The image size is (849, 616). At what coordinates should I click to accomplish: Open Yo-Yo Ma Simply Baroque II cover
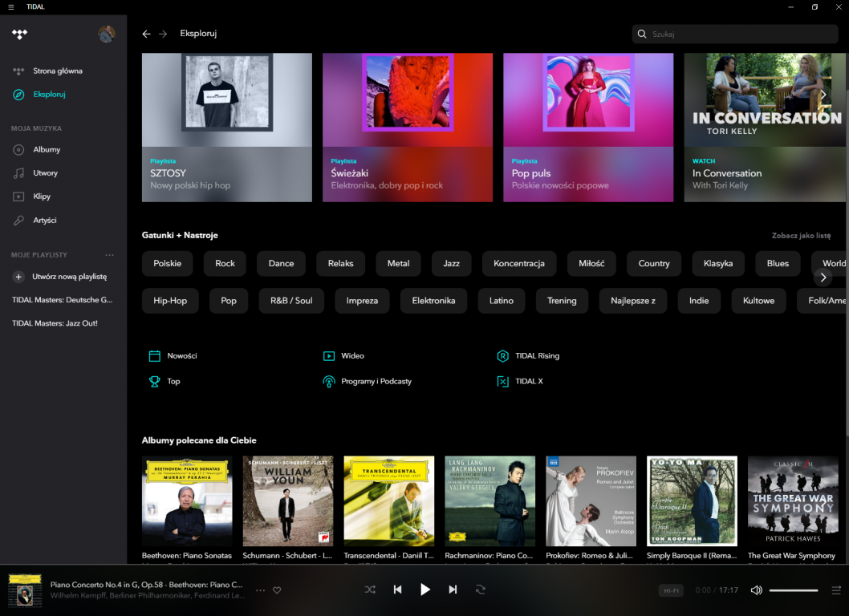(692, 501)
